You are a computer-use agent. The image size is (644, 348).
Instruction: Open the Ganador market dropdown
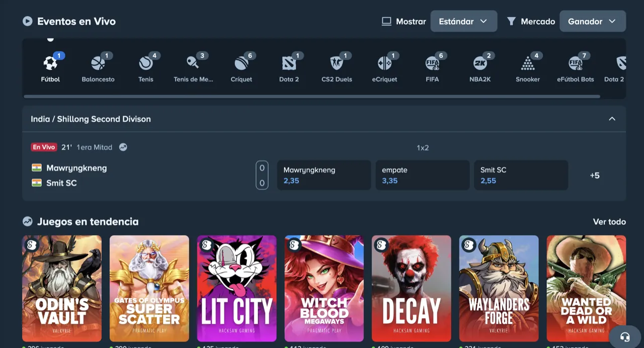(x=593, y=21)
